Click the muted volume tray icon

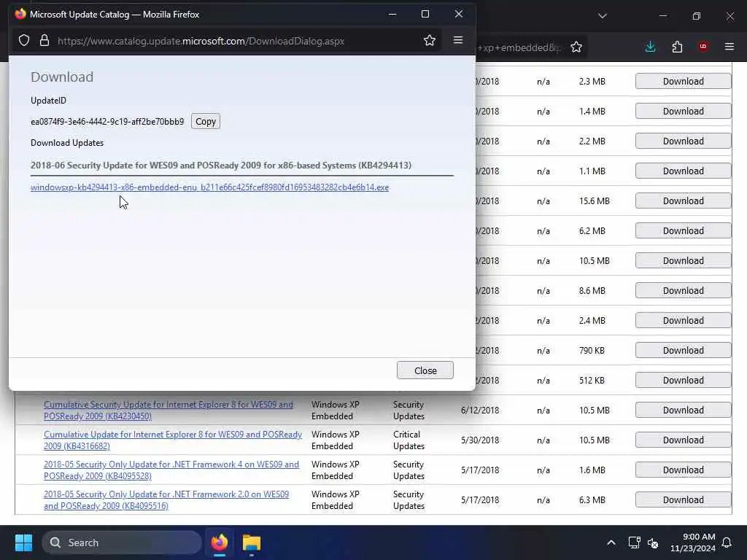tap(653, 542)
